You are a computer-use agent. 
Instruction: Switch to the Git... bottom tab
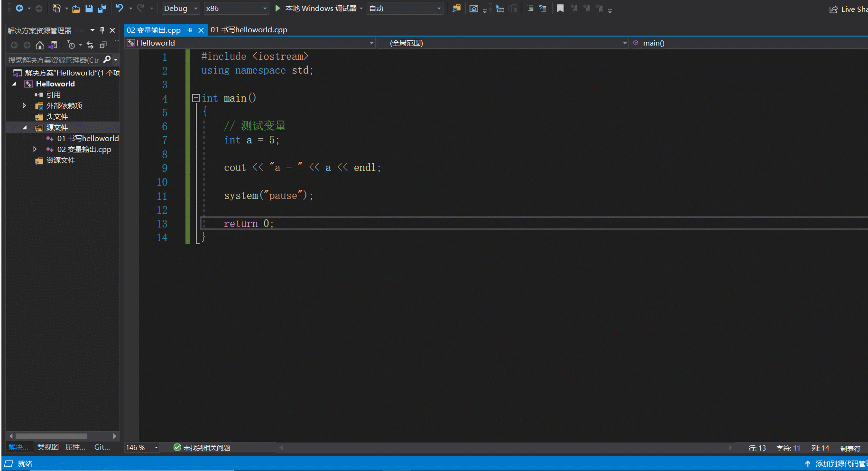[x=102, y=447]
